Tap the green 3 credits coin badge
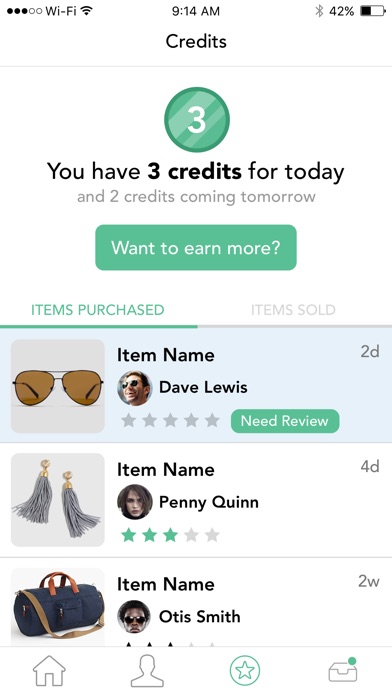The height and width of the screenshot is (696, 392). [x=197, y=119]
